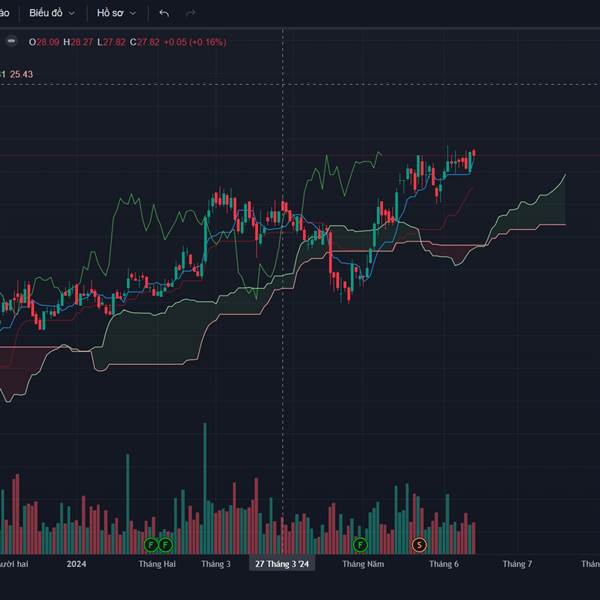Click the Tháng 3 time axis label

pos(215,564)
